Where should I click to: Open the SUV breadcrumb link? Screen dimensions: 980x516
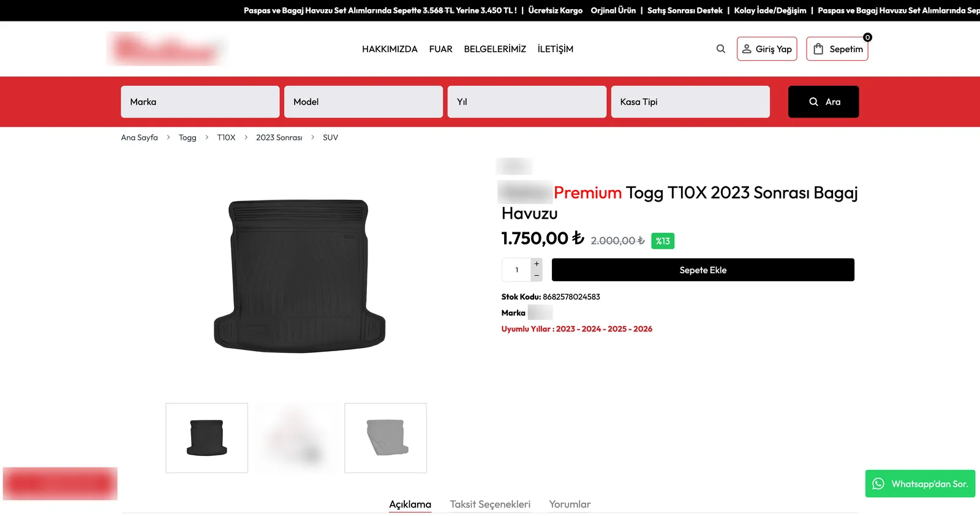330,137
